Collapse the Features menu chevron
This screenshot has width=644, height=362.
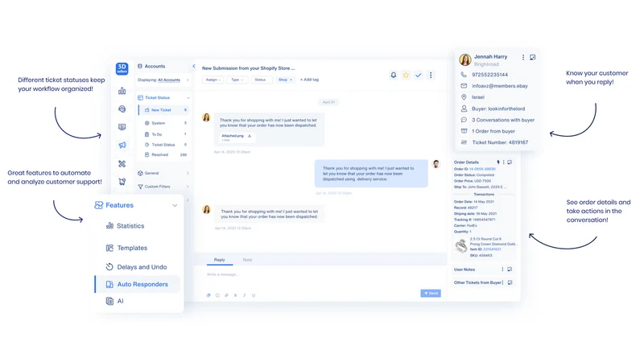pos(175,205)
